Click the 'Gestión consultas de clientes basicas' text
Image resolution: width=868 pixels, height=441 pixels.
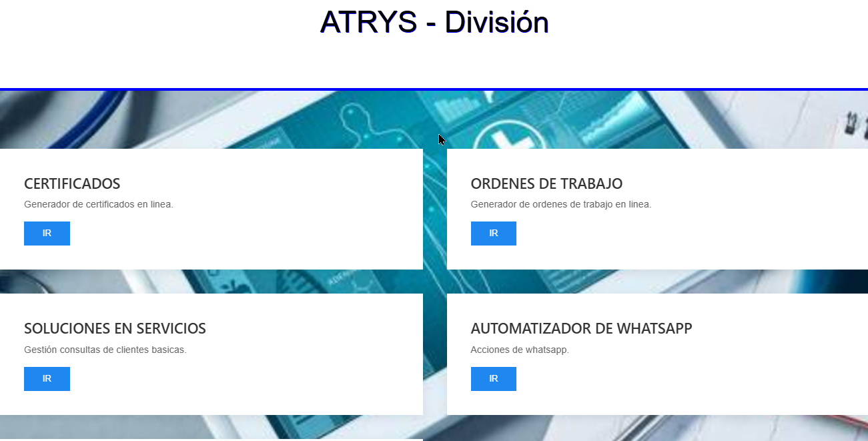(x=105, y=350)
